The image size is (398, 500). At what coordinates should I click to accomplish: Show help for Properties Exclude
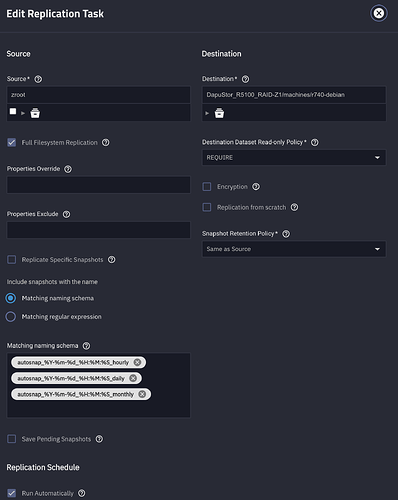[67, 214]
